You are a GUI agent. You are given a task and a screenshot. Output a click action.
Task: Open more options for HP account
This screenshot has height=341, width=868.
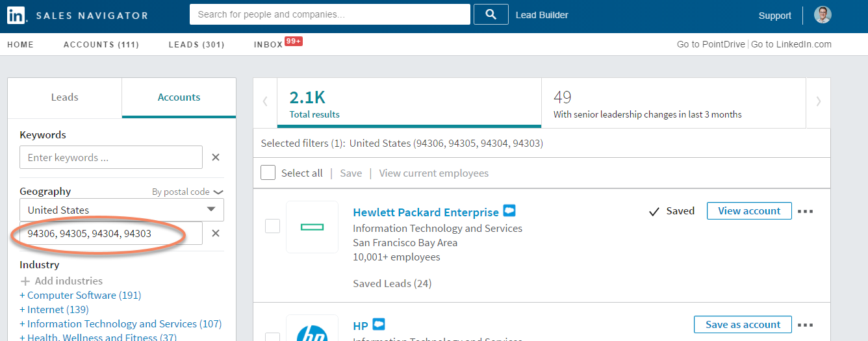tap(805, 325)
